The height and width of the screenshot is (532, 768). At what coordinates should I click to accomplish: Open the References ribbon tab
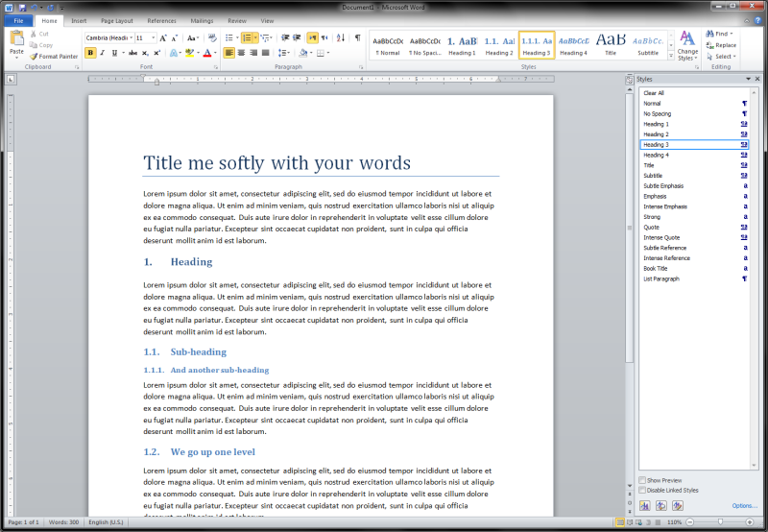click(x=161, y=20)
